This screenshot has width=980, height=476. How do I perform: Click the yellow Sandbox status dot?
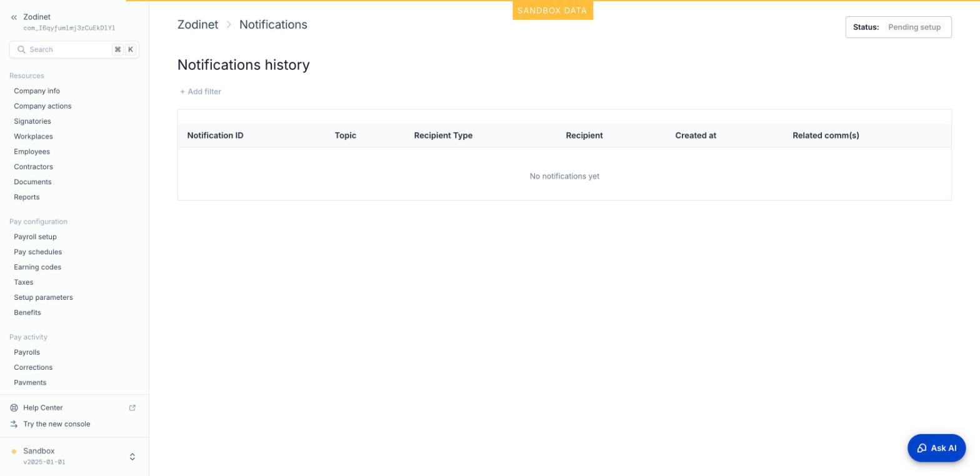coord(14,452)
